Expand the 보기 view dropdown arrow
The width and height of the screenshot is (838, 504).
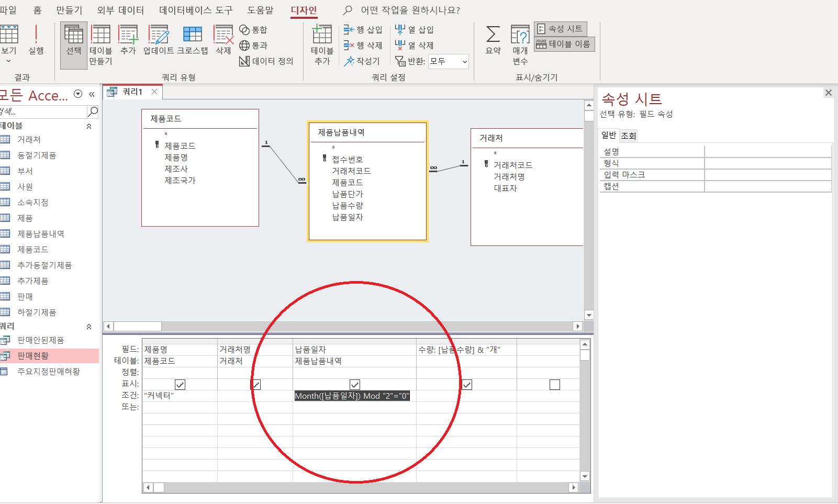click(8, 61)
